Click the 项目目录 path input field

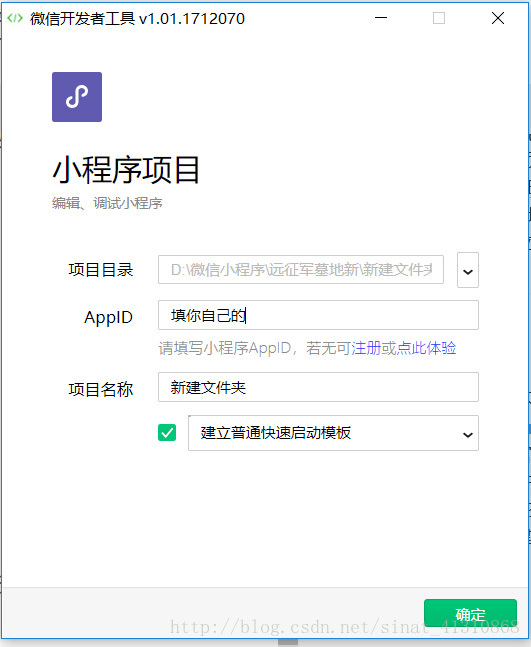(301, 270)
